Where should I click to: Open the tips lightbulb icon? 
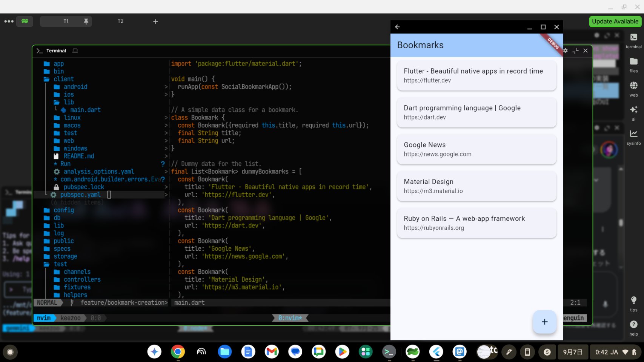point(633,304)
